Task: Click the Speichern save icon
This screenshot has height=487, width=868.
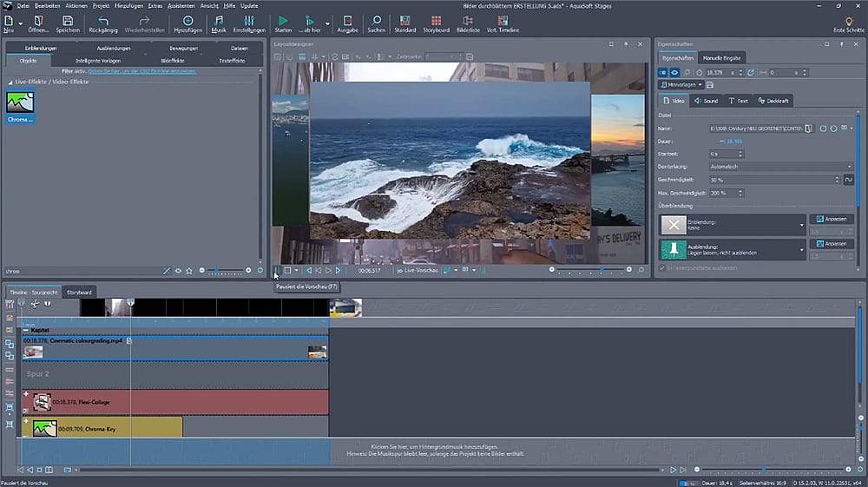Action: 68,20
